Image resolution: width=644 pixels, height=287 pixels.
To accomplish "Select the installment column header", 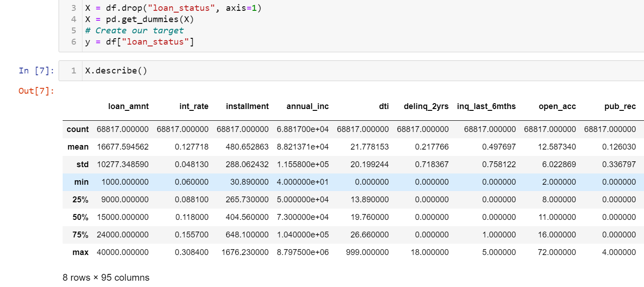I will [247, 106].
